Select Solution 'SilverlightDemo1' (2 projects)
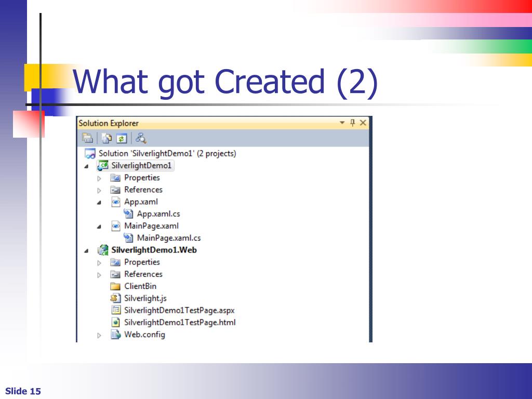The height and width of the screenshot is (399, 532). (167, 153)
